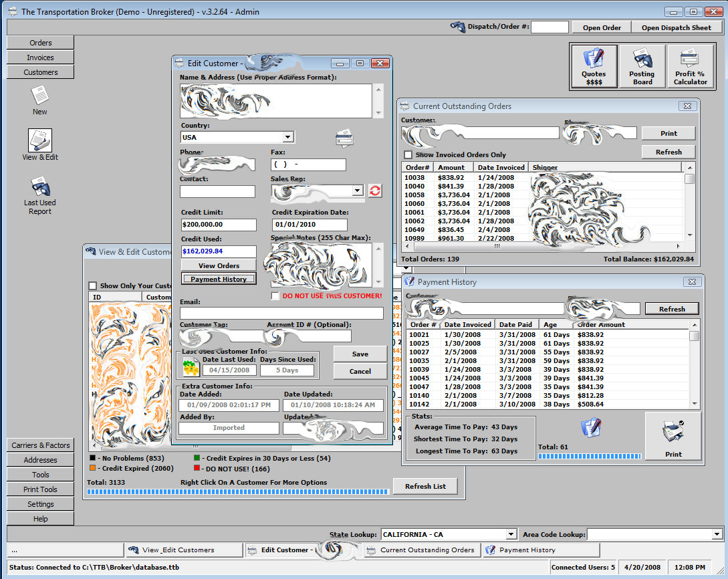Enable Show Only Your Customers checkbox

(x=92, y=285)
